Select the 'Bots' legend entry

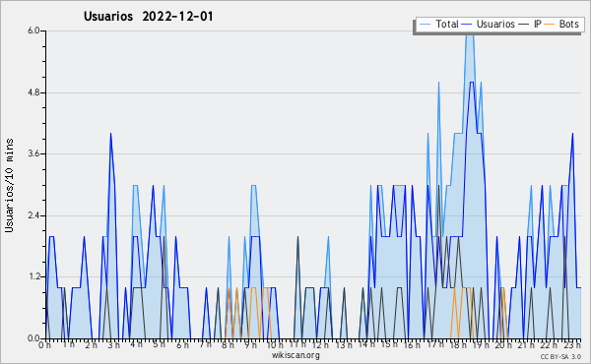coord(568,24)
